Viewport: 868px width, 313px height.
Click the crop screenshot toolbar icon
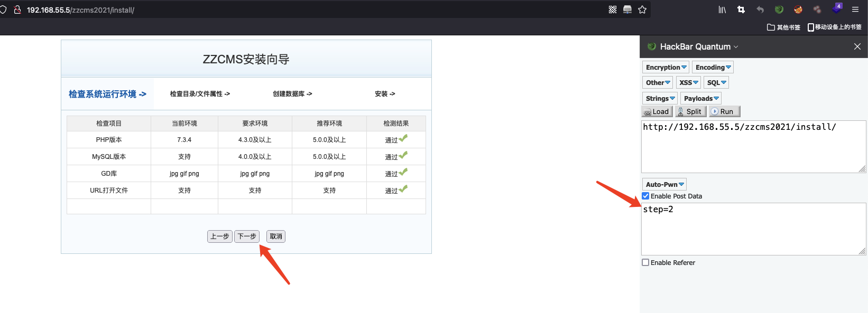(x=741, y=10)
